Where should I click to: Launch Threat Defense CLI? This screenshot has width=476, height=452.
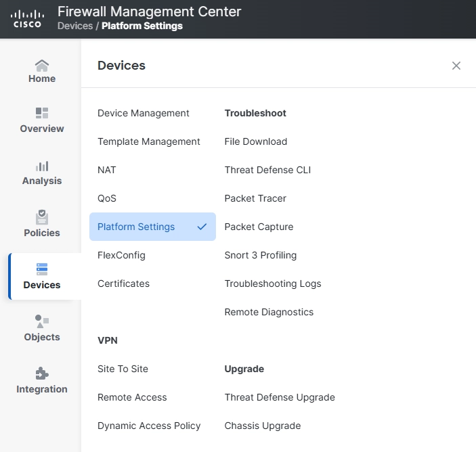267,170
